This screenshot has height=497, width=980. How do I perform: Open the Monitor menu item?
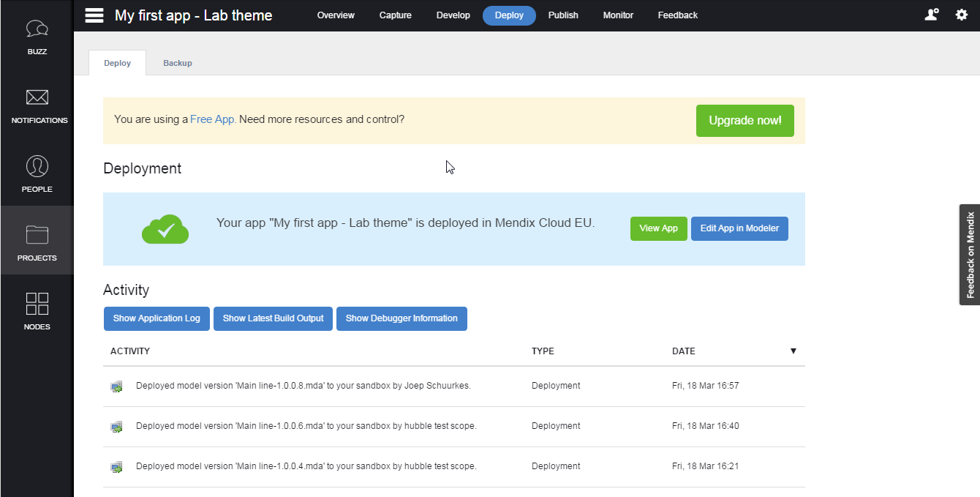coord(618,15)
